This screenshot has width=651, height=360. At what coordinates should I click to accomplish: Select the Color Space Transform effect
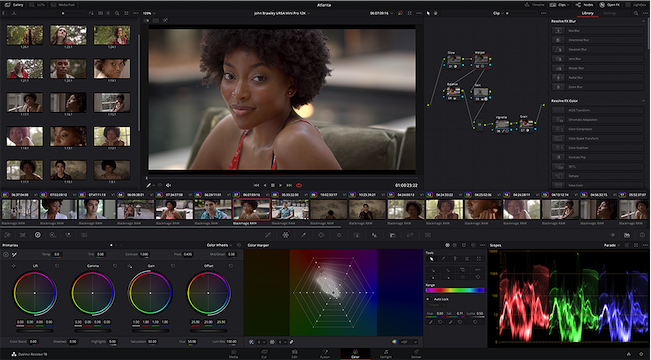(x=598, y=138)
